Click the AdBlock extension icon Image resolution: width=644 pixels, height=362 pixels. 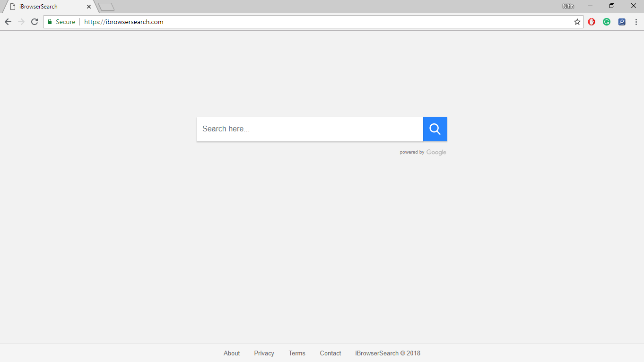pos(592,22)
